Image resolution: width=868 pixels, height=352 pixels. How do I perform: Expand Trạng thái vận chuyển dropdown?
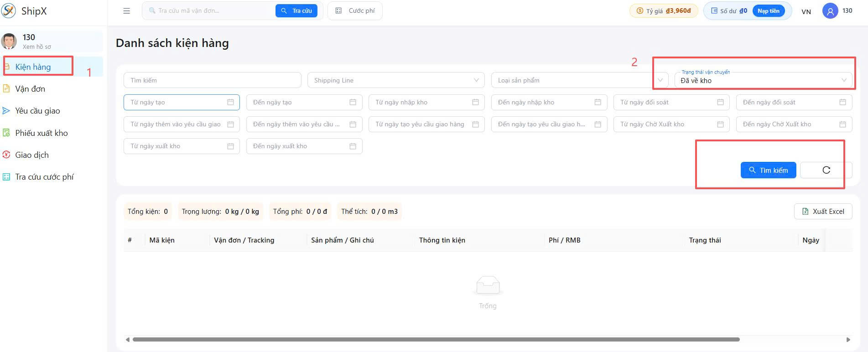pyautogui.click(x=763, y=80)
